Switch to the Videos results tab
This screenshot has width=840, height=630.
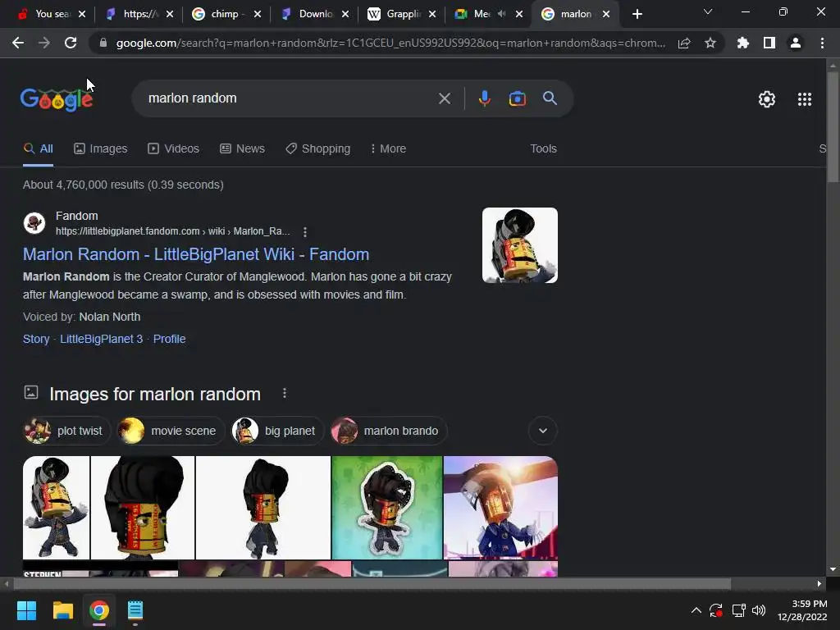point(174,149)
